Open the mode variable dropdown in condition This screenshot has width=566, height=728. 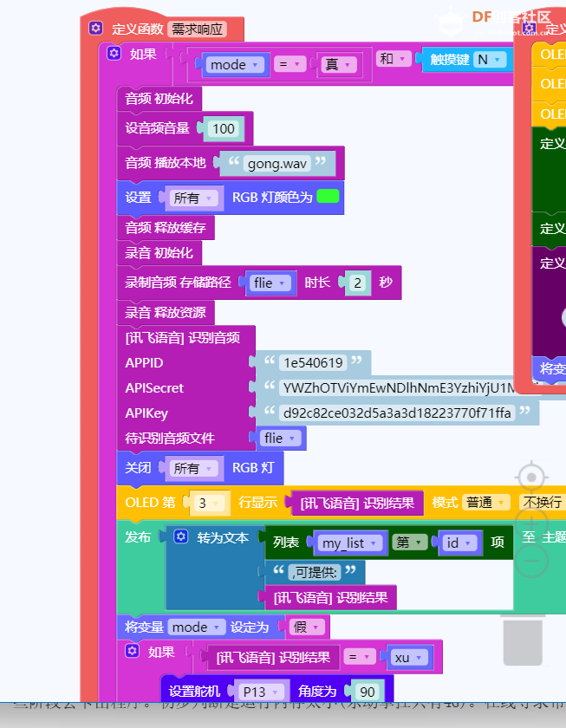pos(234,64)
